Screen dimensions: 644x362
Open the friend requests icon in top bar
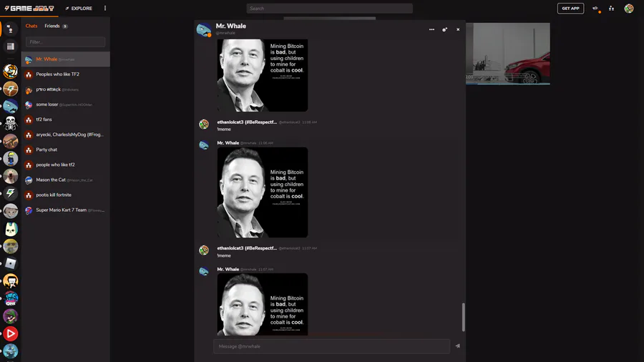[x=612, y=8]
